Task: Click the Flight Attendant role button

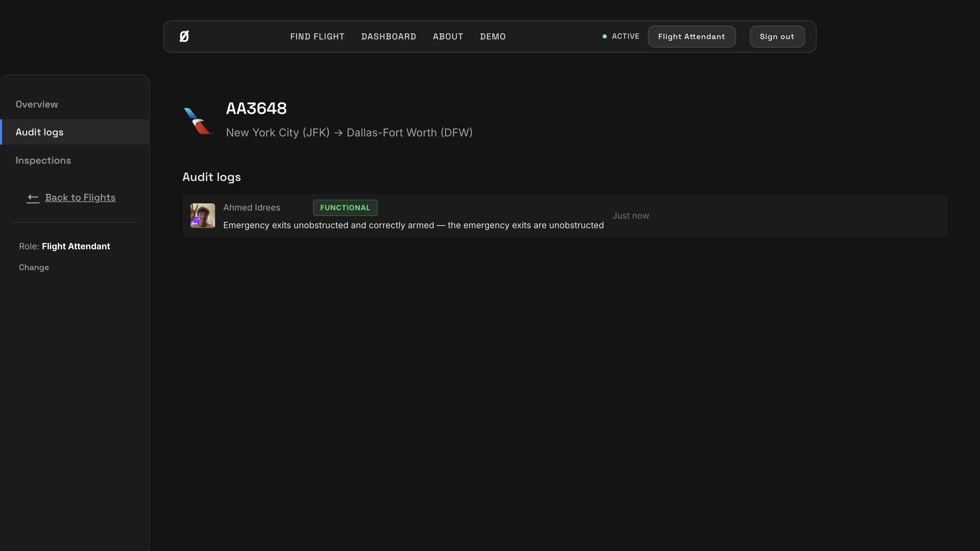Action: pyautogui.click(x=691, y=36)
